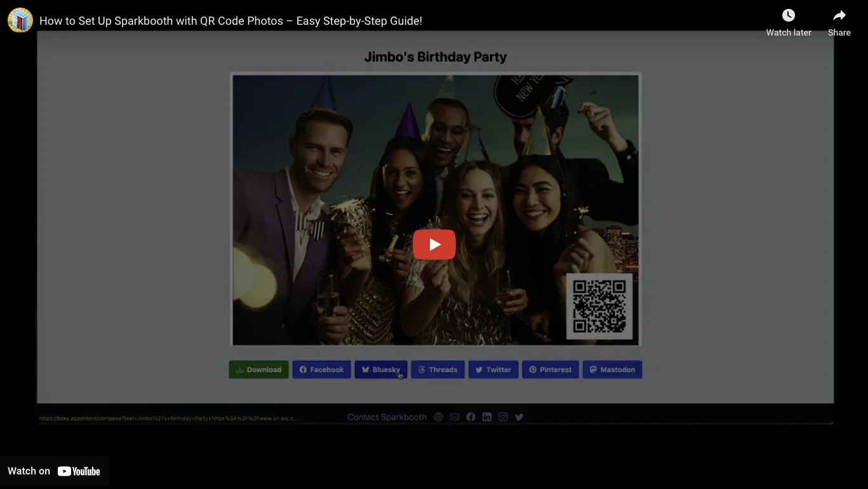Click the footer Instagram icon

pyautogui.click(x=503, y=417)
